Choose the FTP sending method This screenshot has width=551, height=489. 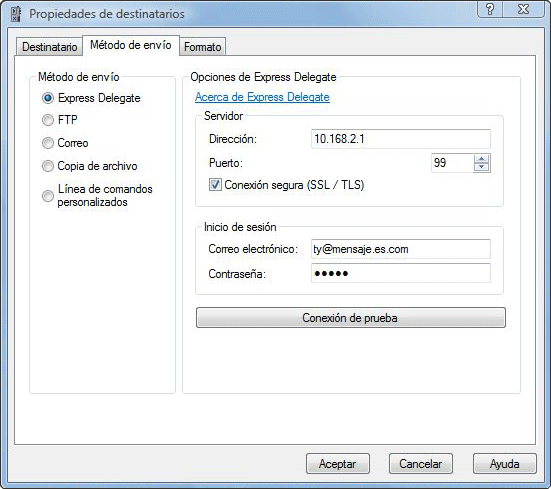tap(48, 120)
